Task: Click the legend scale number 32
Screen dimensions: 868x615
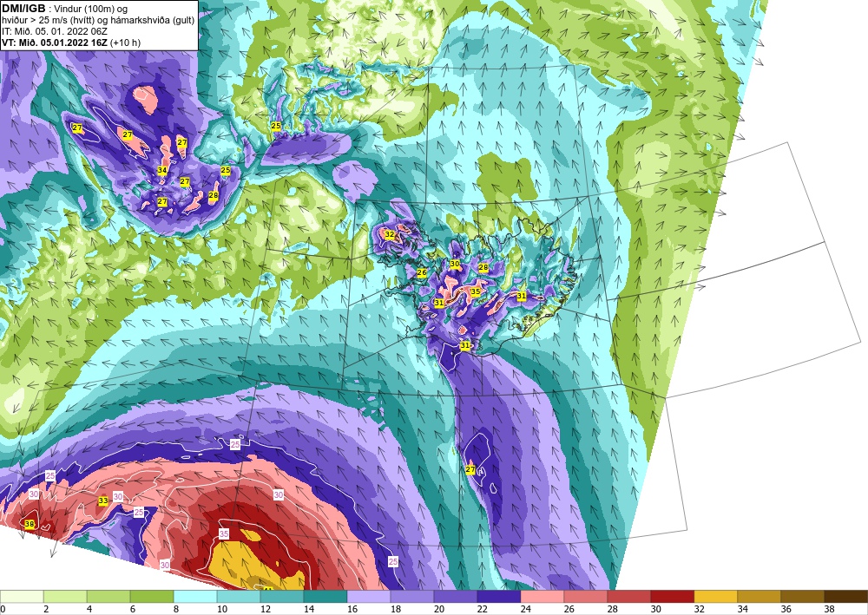Action: pos(699,610)
